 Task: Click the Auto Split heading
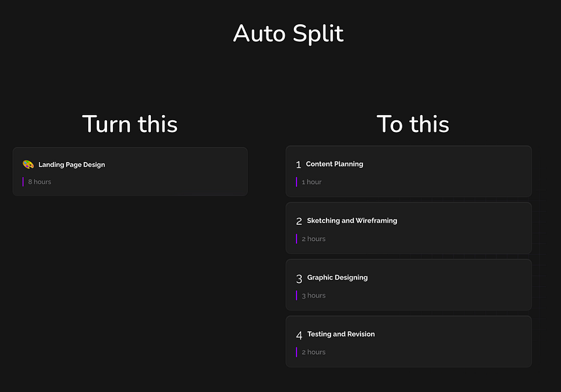pyautogui.click(x=289, y=34)
